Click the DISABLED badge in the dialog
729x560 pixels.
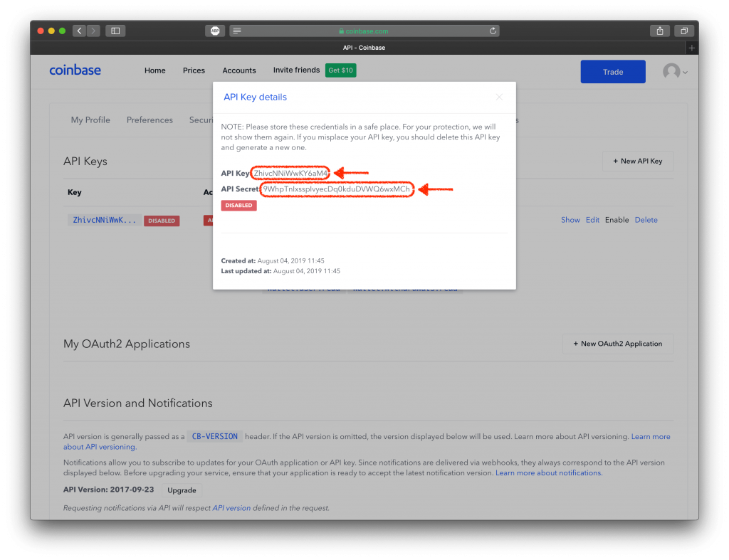point(238,206)
